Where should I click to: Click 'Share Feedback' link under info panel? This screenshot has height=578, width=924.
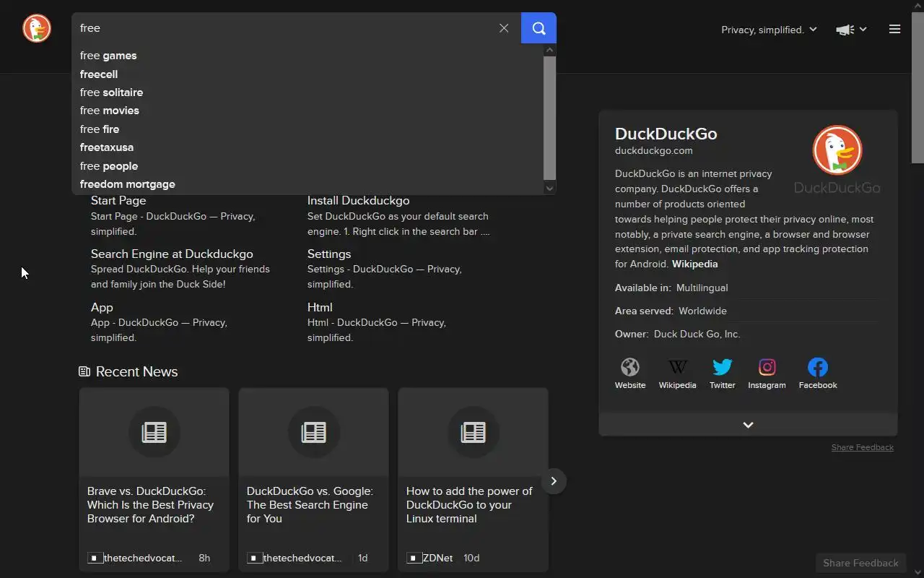click(862, 447)
